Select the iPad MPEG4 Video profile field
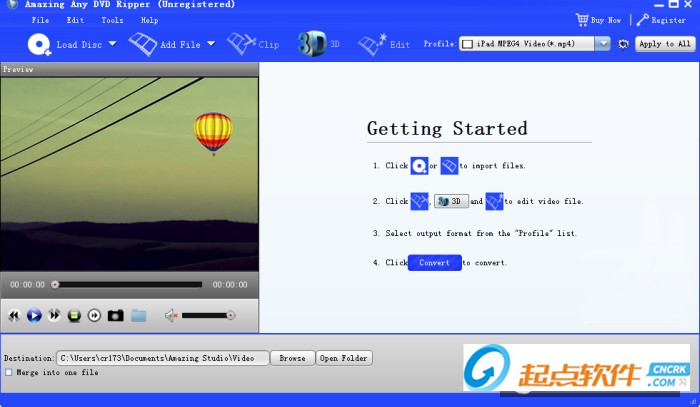Viewport: 700px width, 407px height. (527, 44)
